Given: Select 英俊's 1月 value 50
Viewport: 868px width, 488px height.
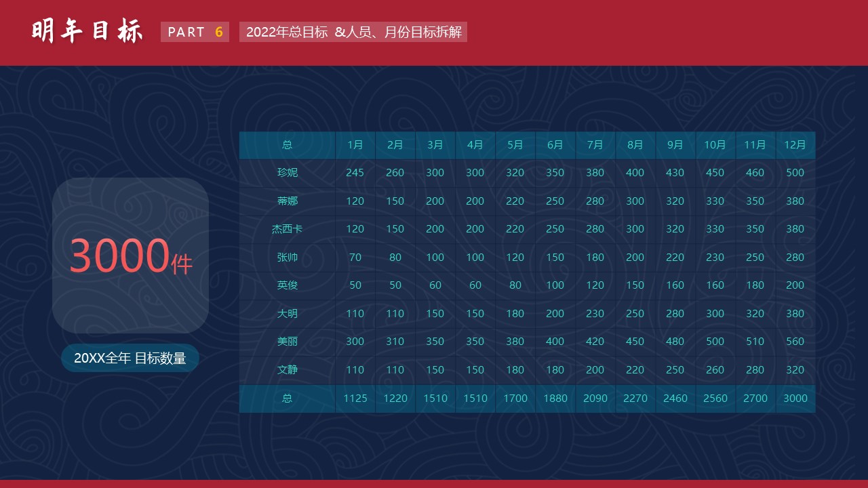Looking at the screenshot, I should tap(355, 285).
